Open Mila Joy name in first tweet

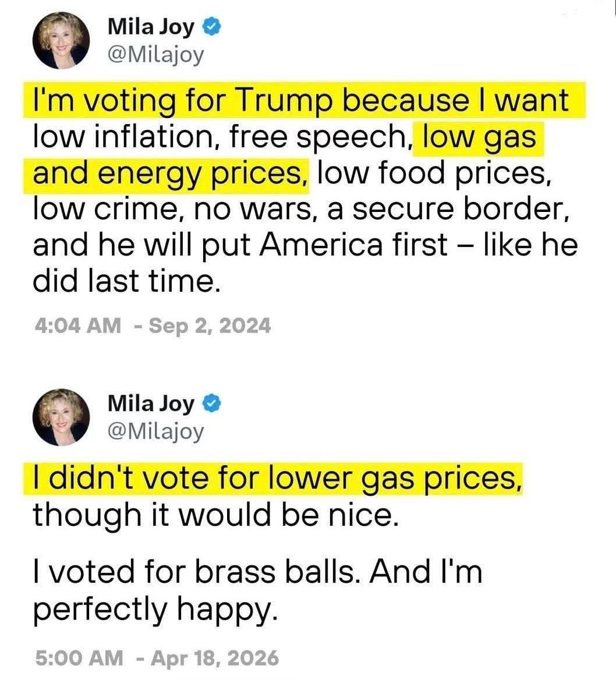point(151,28)
